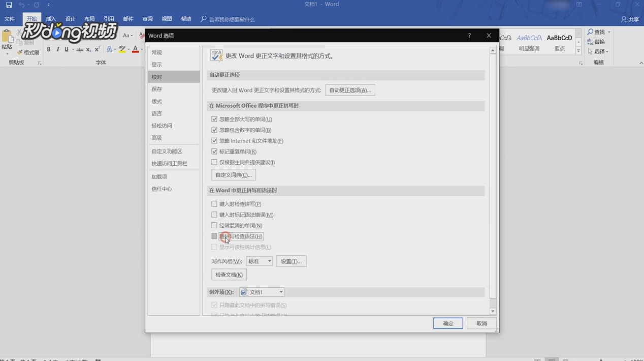Open the 例外项 文档1 dropdown

pos(262,292)
